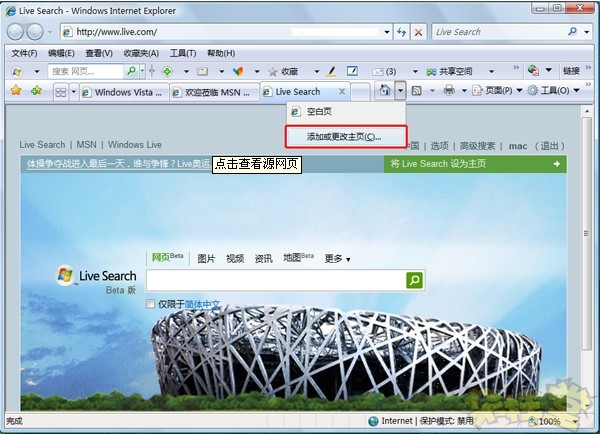Open the 工具(T) menu
Image resolution: width=600 pixels, height=434 pixels.
tap(183, 53)
